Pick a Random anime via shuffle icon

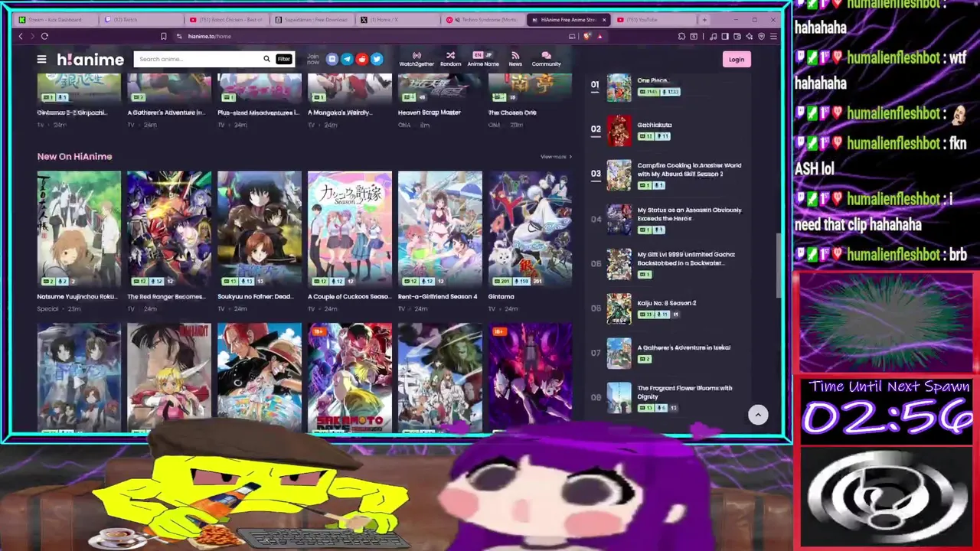[450, 59]
